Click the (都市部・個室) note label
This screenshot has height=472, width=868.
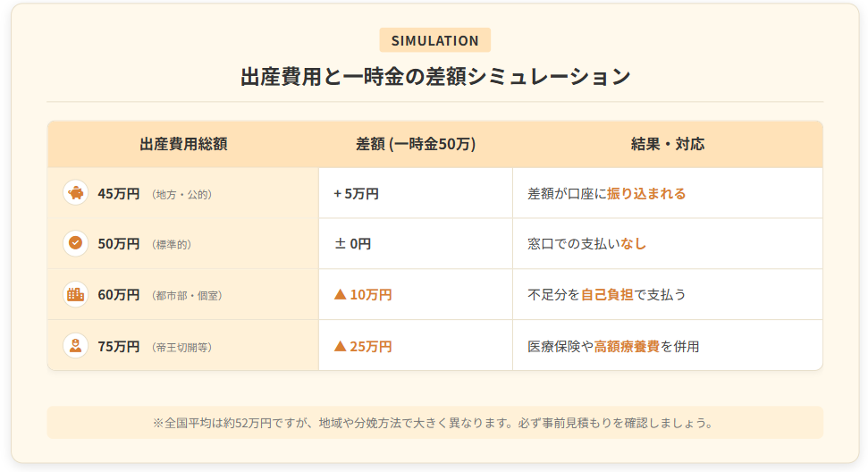(188, 295)
